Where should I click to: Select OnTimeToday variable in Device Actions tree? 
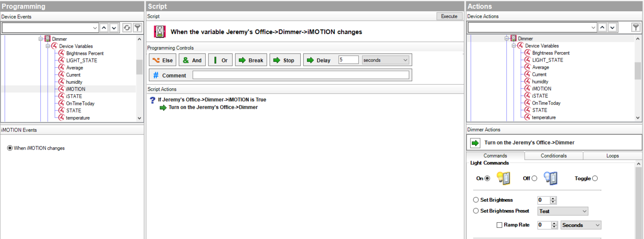tap(546, 103)
